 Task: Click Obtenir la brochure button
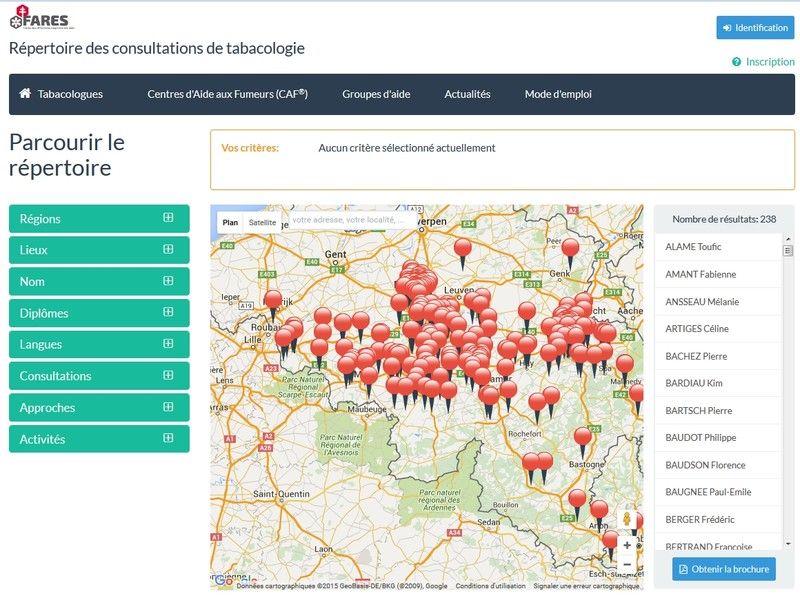point(723,569)
